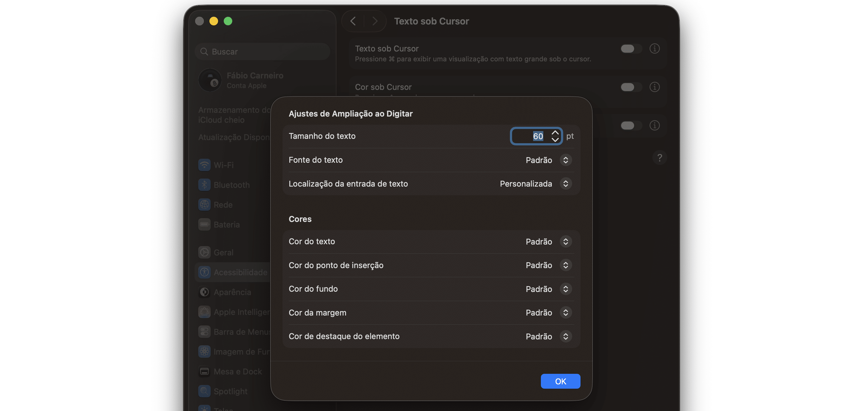868x411 pixels.
Task: Click the question mark help button
Action: click(660, 158)
